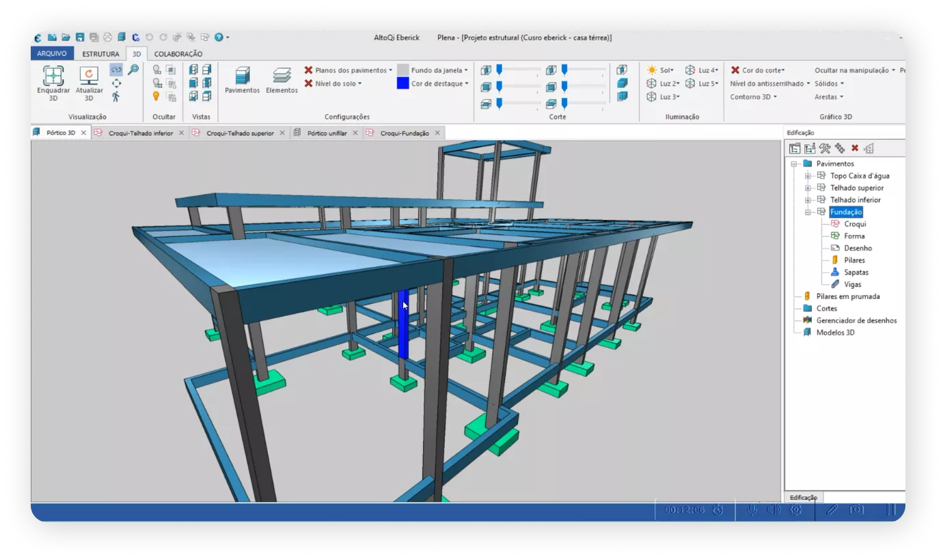
Task: Switch to the ESTRUTURA ribbon tab
Action: coord(100,54)
